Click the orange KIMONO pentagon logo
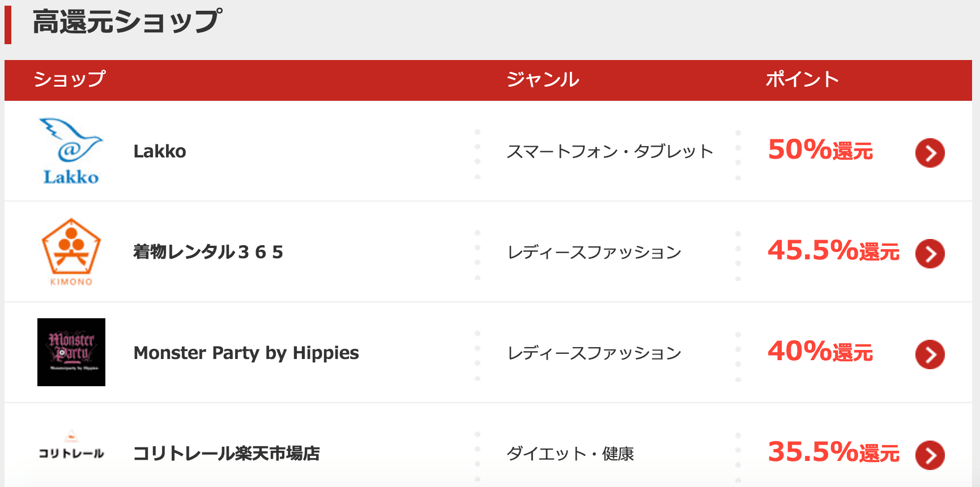Viewport: 980px width, 487px height. click(71, 252)
